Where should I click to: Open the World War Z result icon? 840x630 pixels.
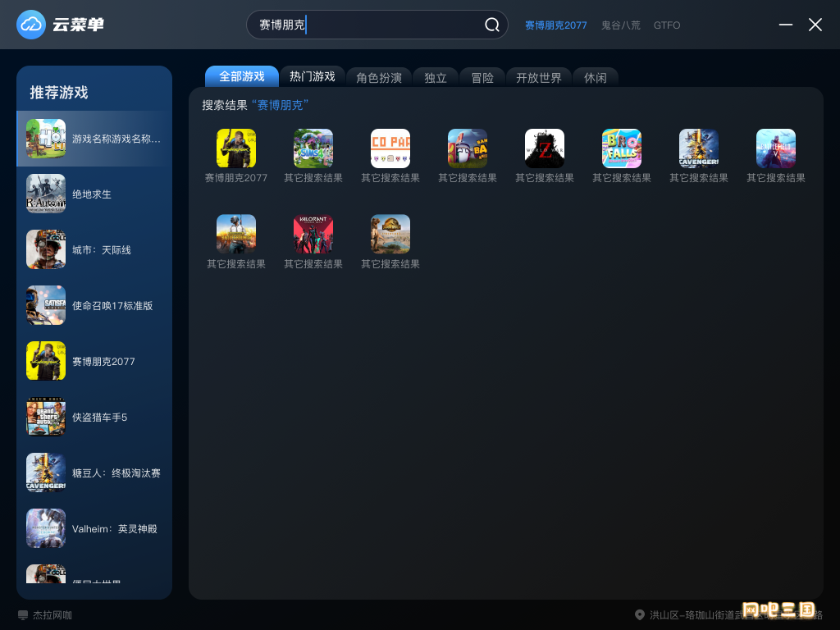click(x=545, y=148)
